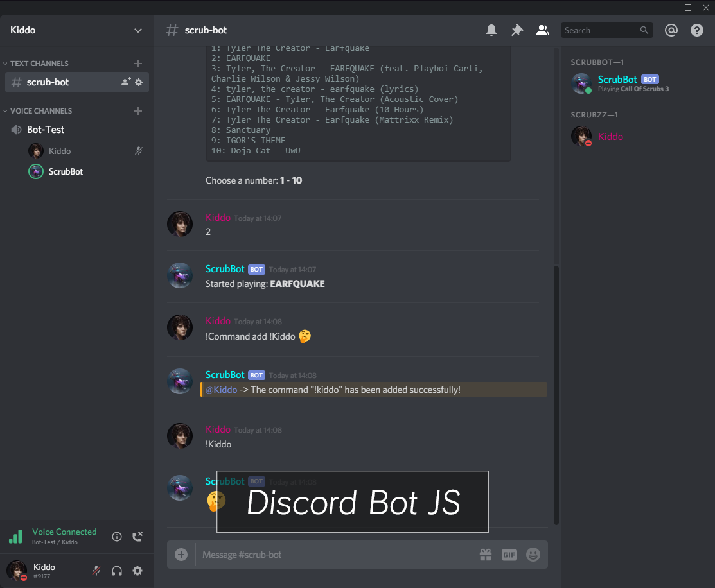The width and height of the screenshot is (715, 588).
Task: Attach a file with plus button
Action: click(181, 555)
